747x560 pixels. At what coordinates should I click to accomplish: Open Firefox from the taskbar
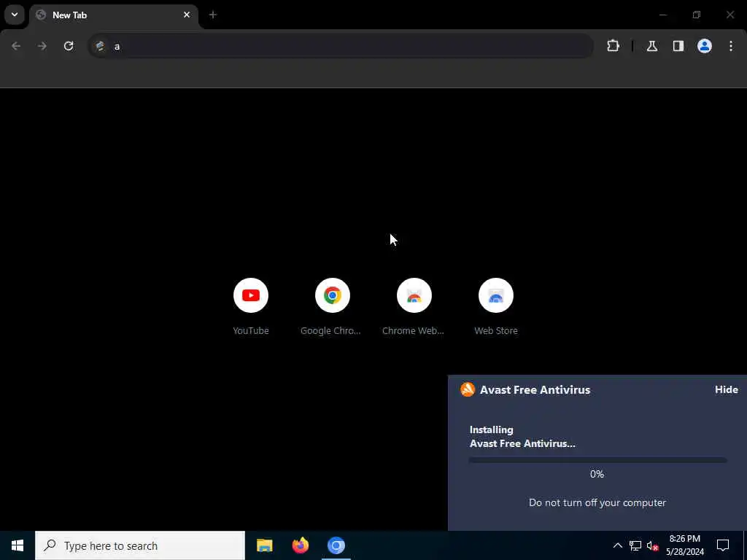(x=300, y=545)
